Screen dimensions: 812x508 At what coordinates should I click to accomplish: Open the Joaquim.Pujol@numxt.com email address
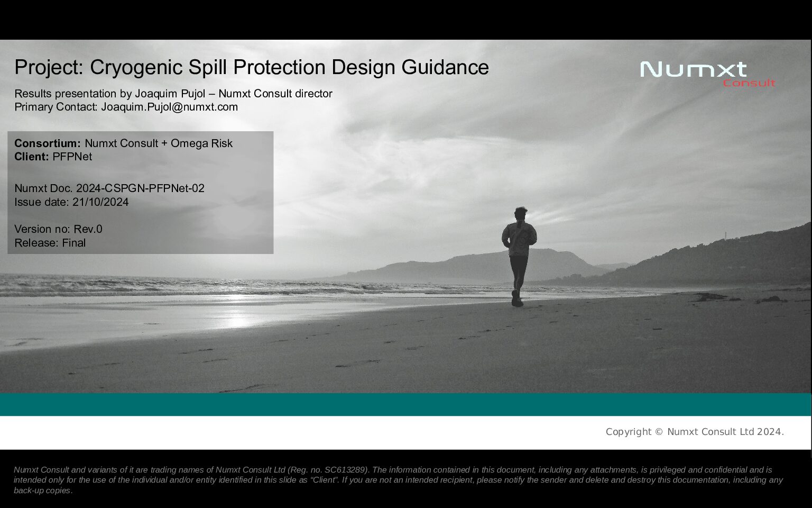point(169,107)
